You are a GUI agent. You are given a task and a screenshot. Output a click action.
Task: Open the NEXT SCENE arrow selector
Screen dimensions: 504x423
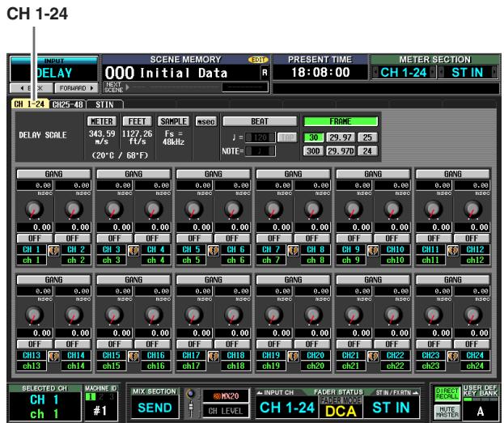click(x=128, y=87)
